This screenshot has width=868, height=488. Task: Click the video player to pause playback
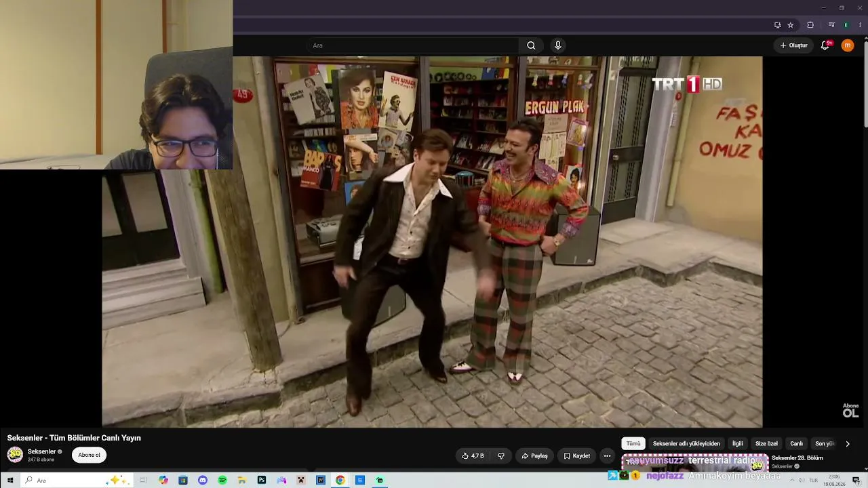click(x=432, y=242)
